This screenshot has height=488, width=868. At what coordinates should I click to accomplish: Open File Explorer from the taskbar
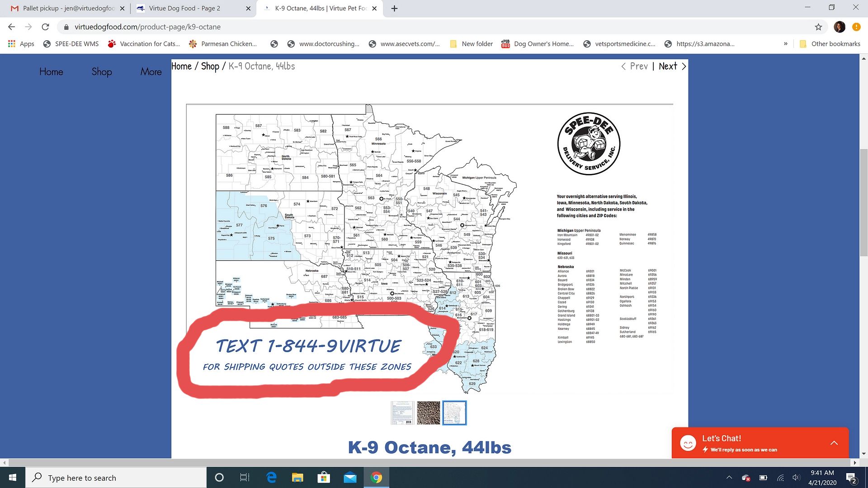pyautogui.click(x=297, y=478)
